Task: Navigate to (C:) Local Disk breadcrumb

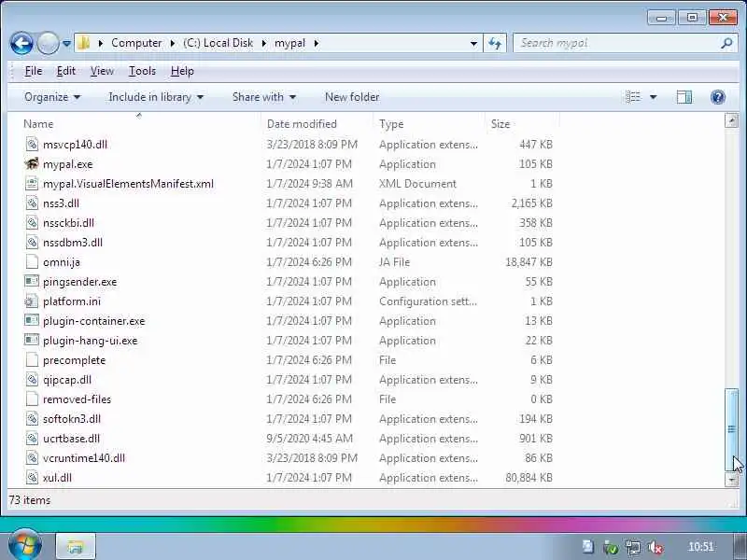Action: [x=218, y=43]
